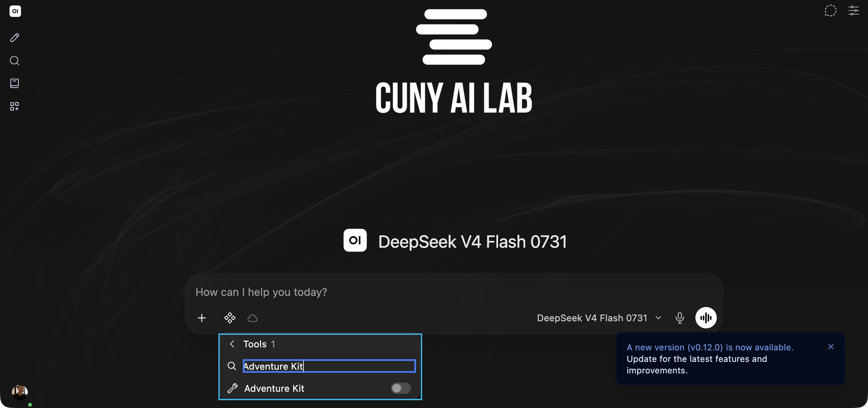The height and width of the screenshot is (408, 868).
Task: Click the plus attach button
Action: [202, 318]
